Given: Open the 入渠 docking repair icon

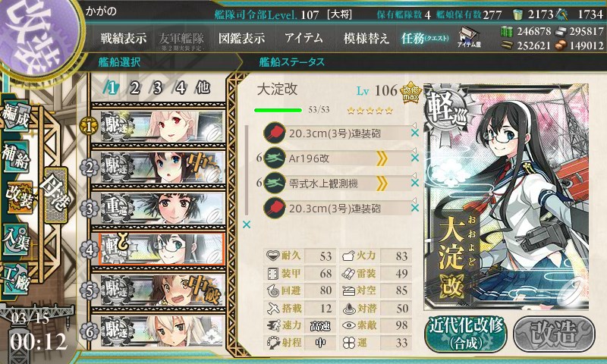Looking at the screenshot, I should click(x=15, y=239).
